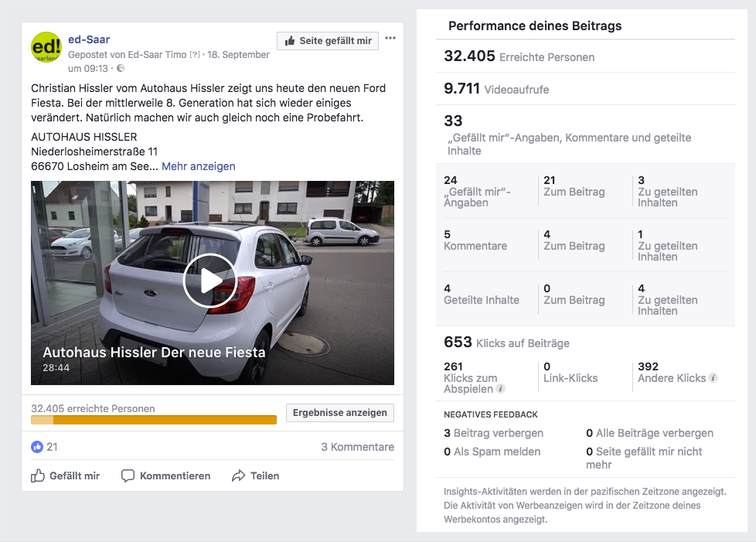Viewport: 756px width, 542px height.
Task: Click '3 Beitrag verbergen' feedback entry
Action: click(x=494, y=433)
